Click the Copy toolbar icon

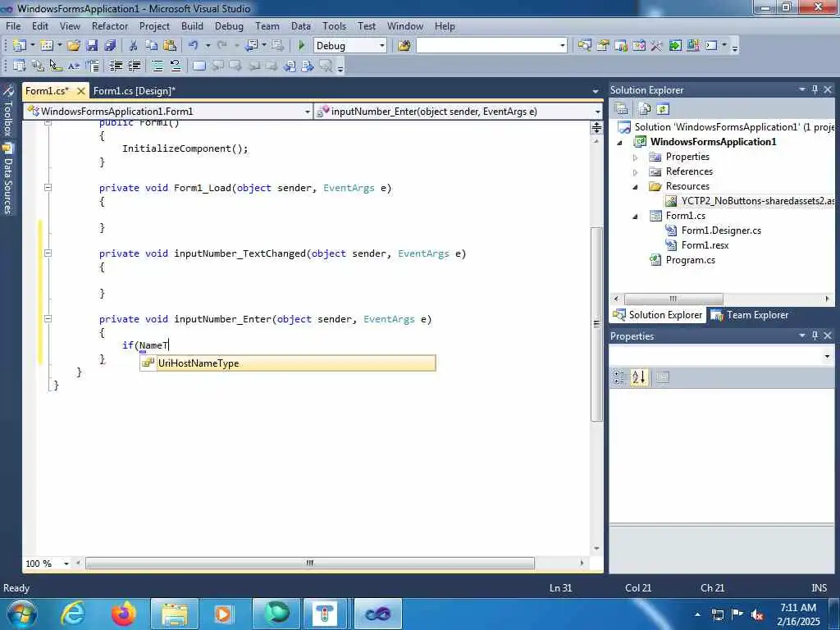coord(152,46)
